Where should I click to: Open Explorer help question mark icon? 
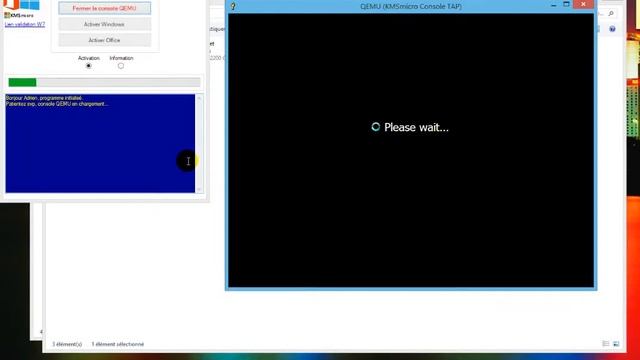[612, 29]
